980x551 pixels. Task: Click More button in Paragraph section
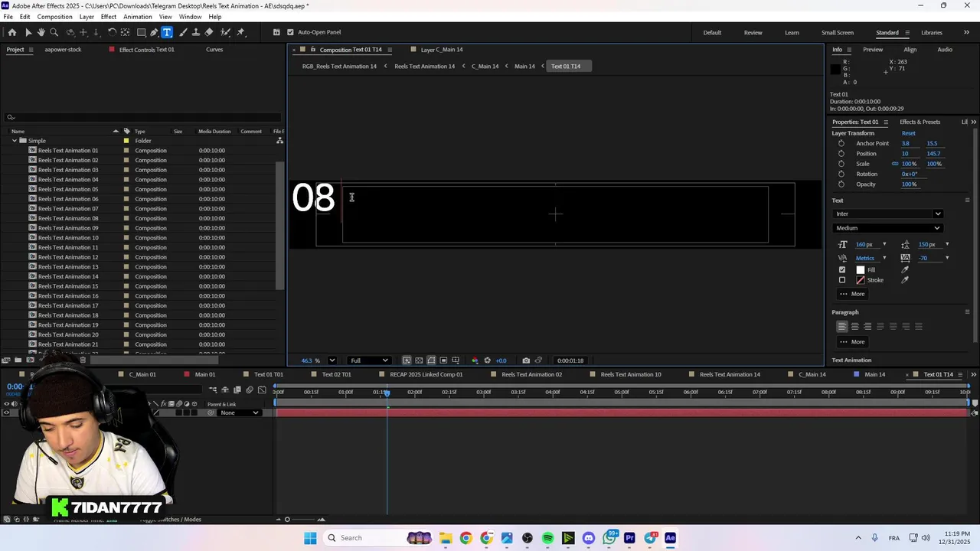[x=851, y=342]
